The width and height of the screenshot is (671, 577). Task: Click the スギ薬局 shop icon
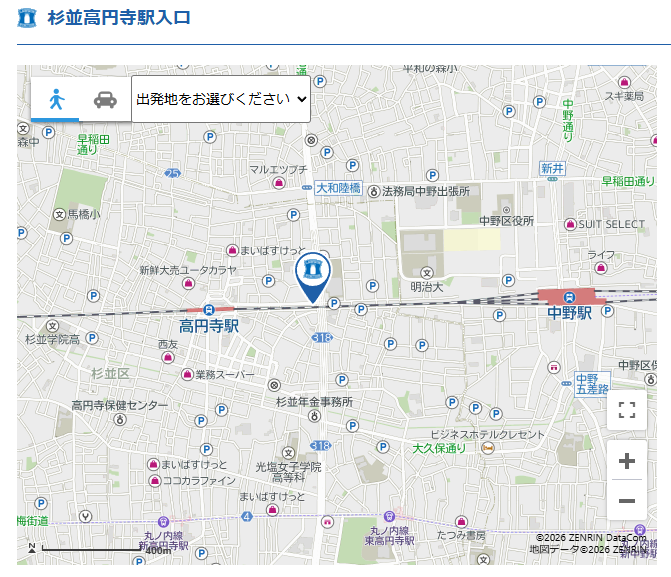click(624, 82)
